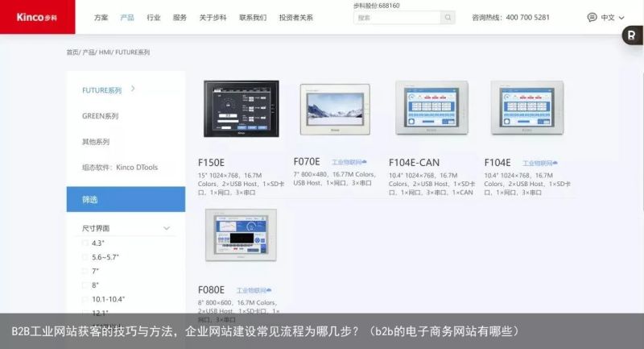Click the 步科股份:688160 stock text
Screen dimensions: 644x349
(x=376, y=6)
